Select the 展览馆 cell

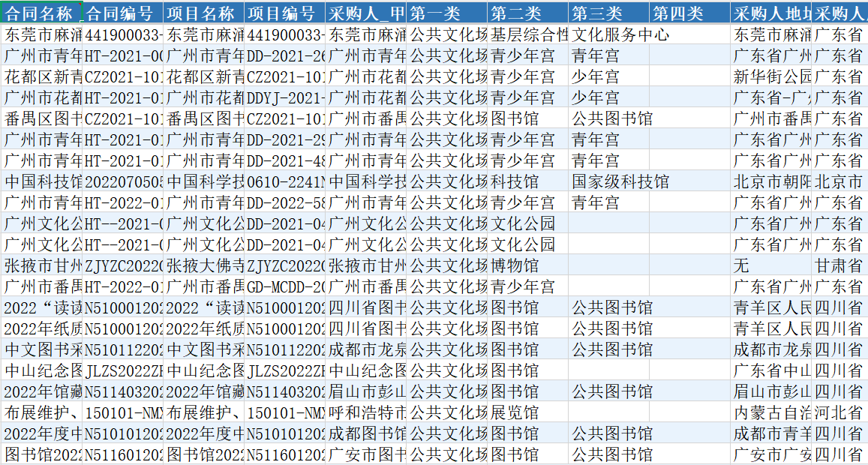click(528, 412)
